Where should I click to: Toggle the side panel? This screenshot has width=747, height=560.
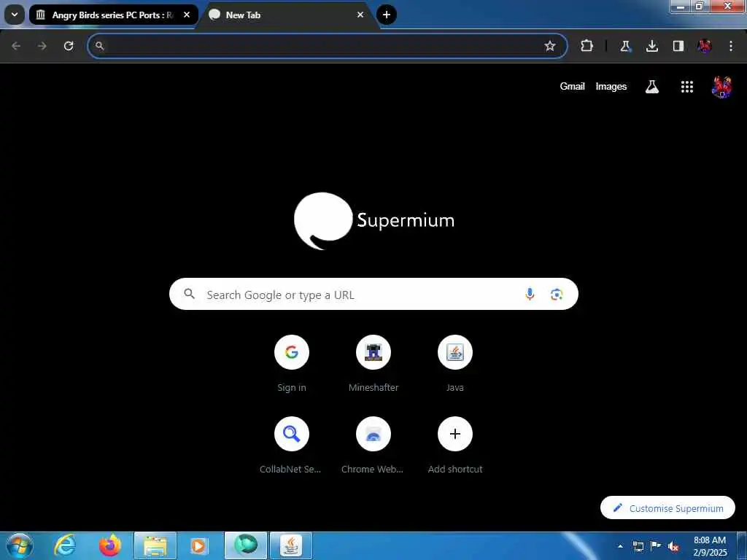678,46
